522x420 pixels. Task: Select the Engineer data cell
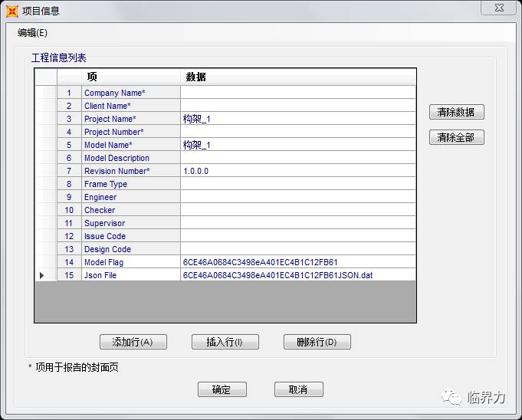click(298, 197)
